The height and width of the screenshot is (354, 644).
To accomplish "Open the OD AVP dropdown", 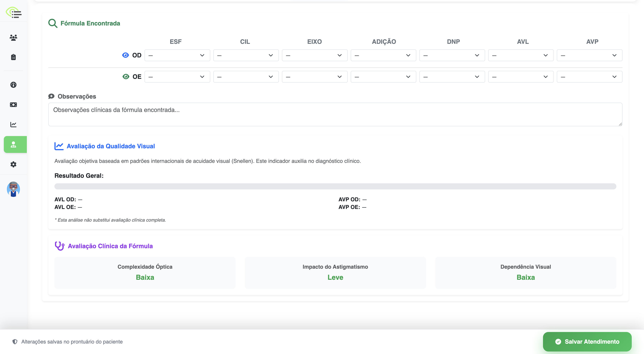I will tap(589, 55).
